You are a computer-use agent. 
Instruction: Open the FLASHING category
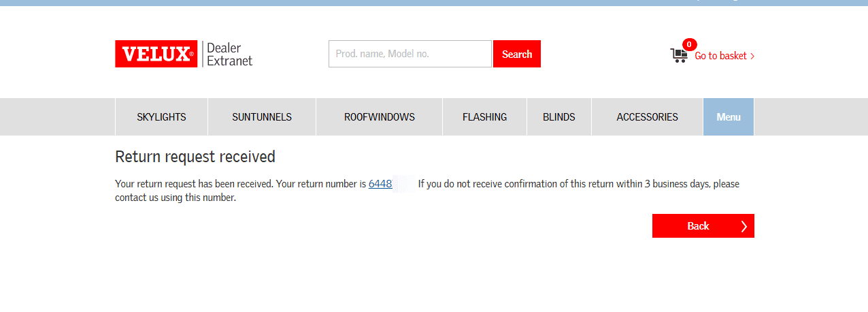coord(485,117)
